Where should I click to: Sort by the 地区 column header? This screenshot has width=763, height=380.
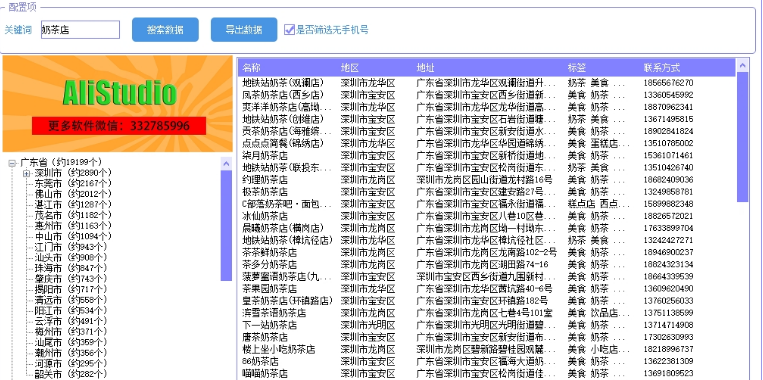pos(349,68)
